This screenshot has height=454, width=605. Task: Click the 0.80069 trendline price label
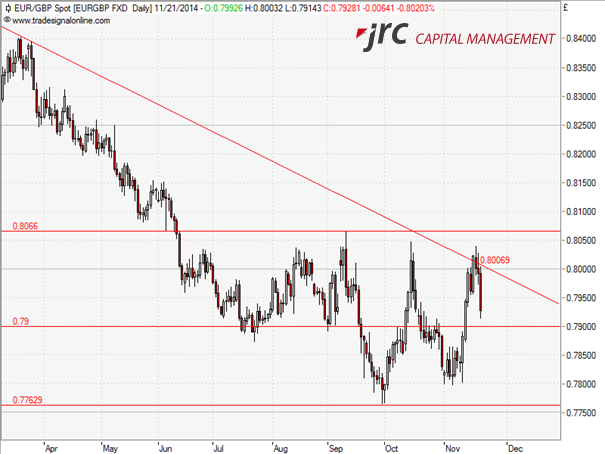click(x=497, y=260)
